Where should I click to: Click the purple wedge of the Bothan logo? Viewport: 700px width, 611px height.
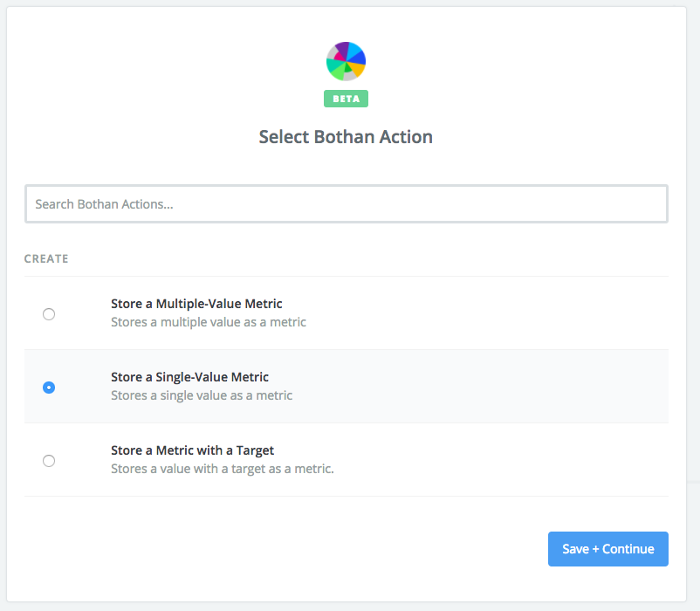pyautogui.click(x=342, y=50)
